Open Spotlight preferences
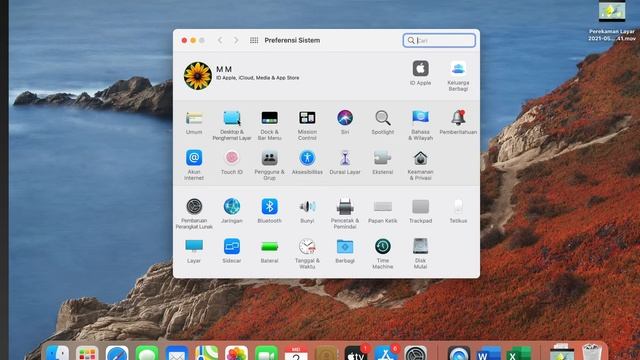 (382, 122)
